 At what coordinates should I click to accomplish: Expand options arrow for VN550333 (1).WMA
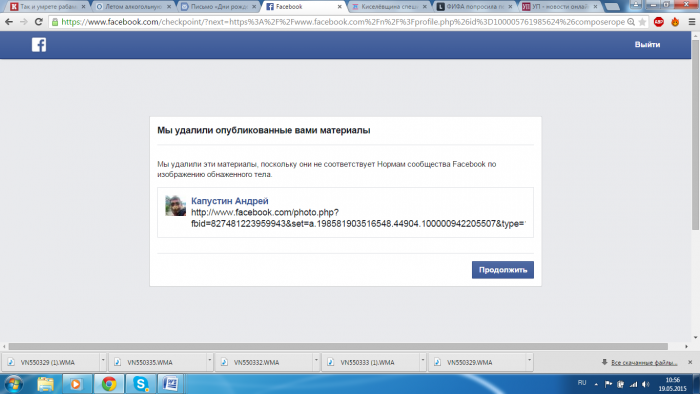tap(423, 360)
